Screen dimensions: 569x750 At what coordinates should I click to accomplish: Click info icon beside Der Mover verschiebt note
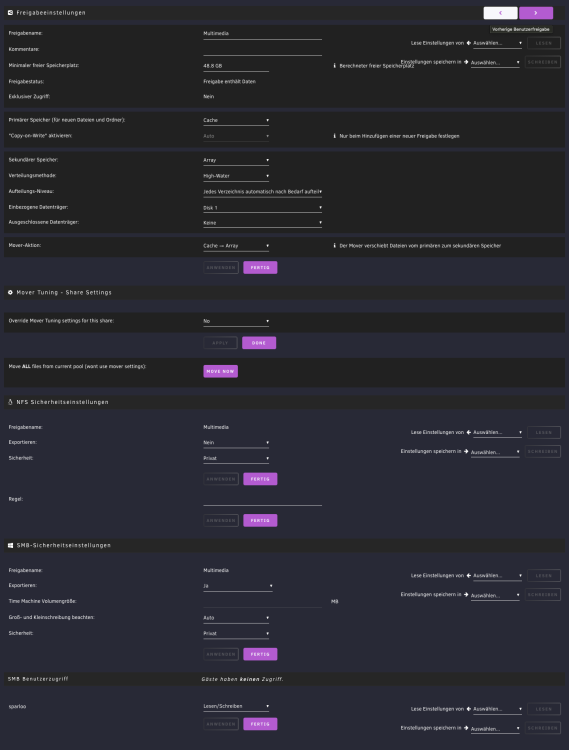point(335,246)
